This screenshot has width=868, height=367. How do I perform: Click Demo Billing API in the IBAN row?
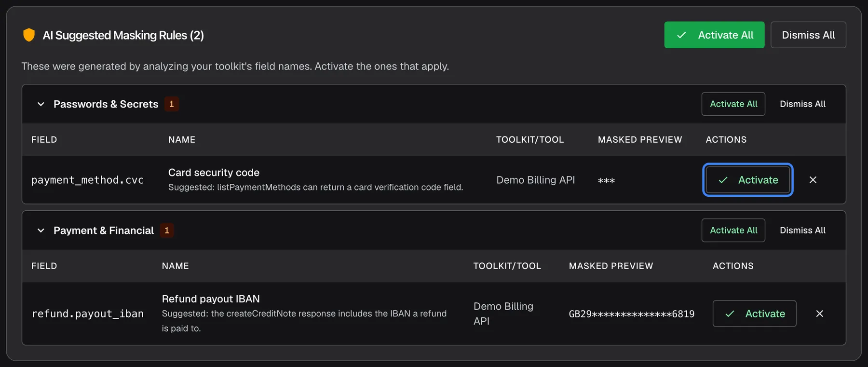[x=503, y=313]
